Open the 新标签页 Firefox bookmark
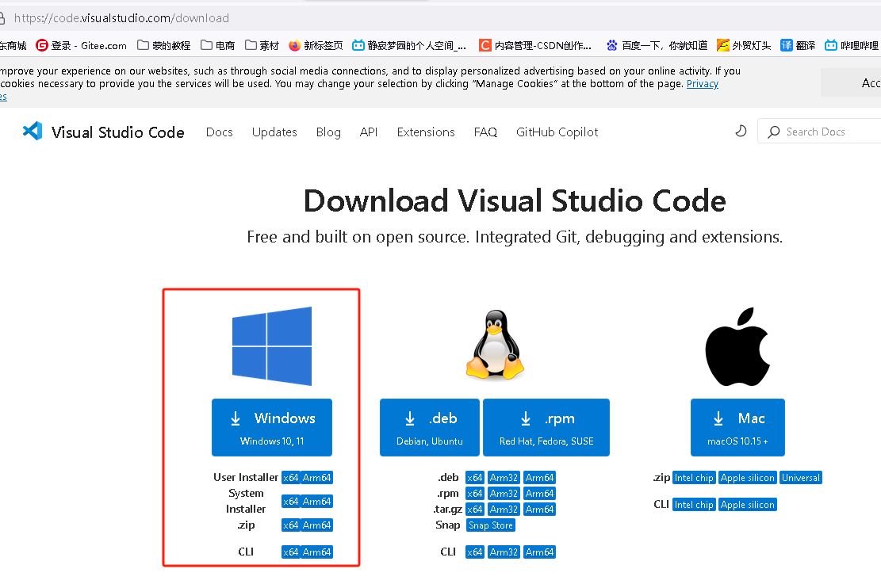Screen dimensions: 881x588 (316, 45)
